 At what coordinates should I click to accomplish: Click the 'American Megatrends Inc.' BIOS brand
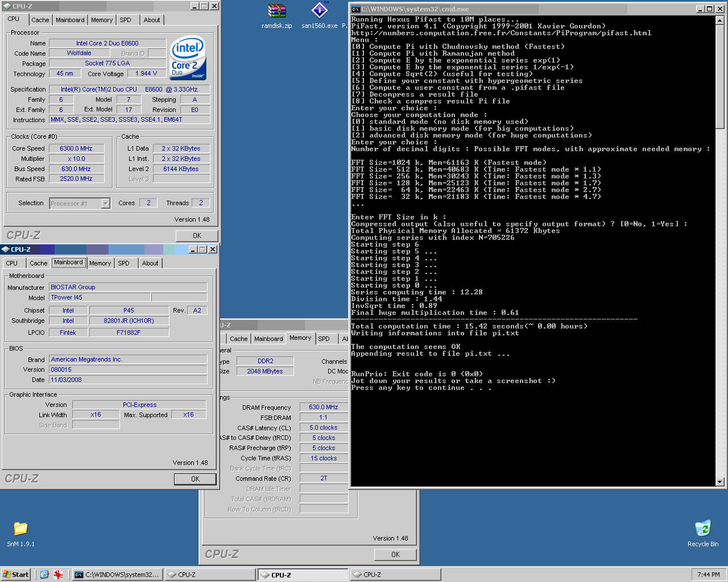[x=128, y=360]
